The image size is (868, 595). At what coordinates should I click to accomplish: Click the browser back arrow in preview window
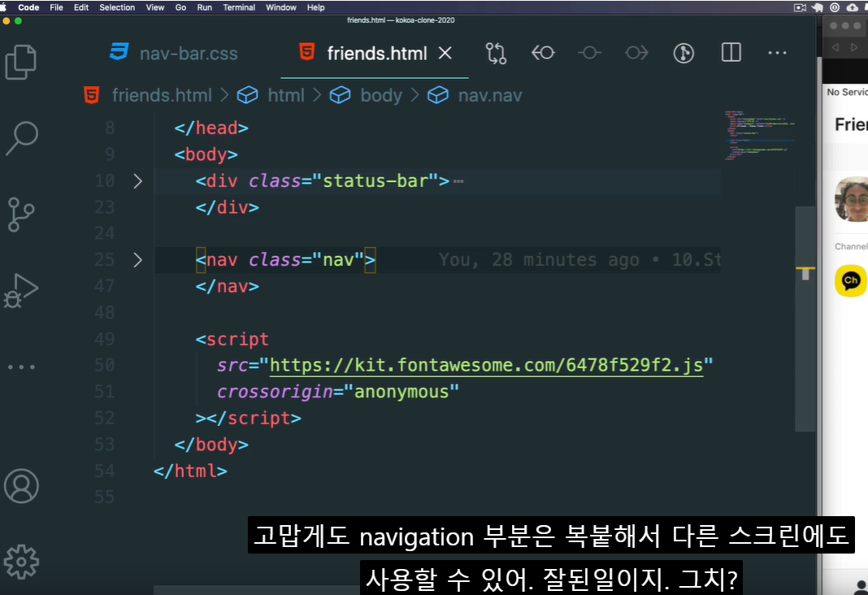click(835, 48)
